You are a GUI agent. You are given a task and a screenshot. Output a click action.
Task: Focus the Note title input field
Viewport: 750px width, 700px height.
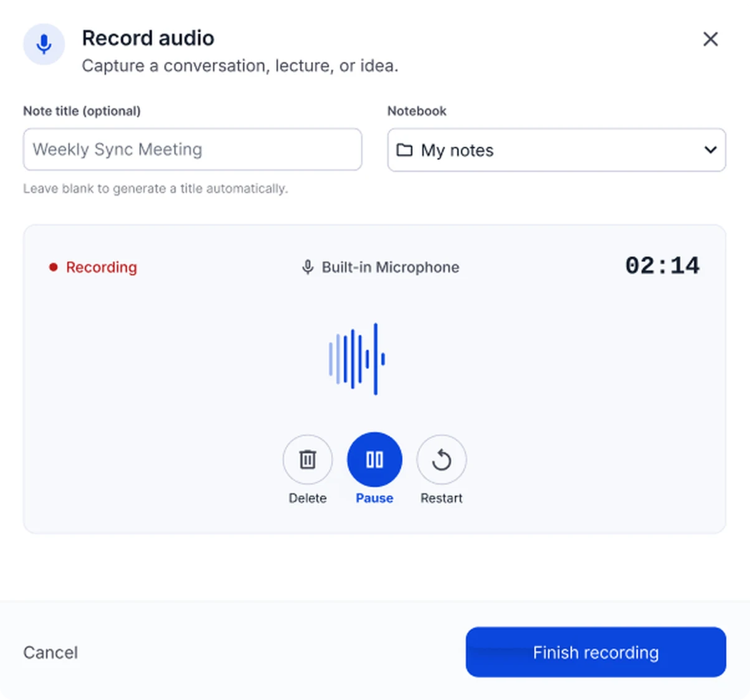[192, 149]
